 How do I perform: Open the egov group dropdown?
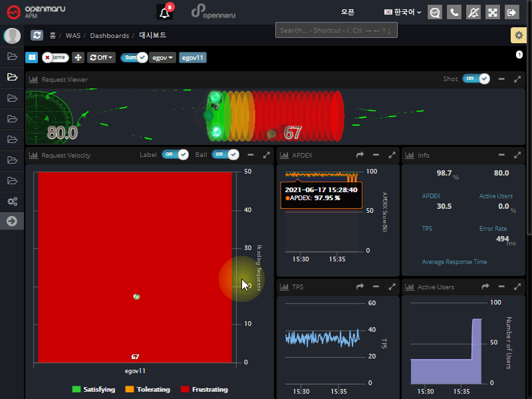[x=163, y=58]
